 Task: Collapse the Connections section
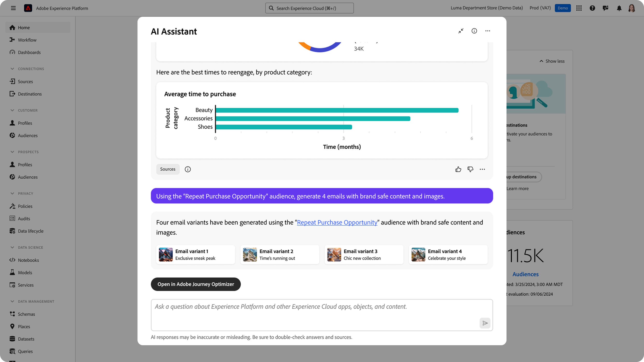pos(12,69)
